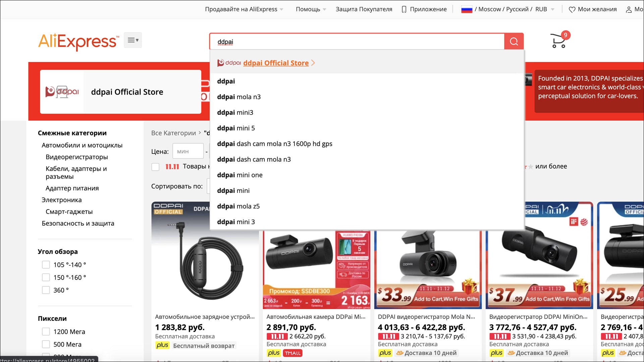This screenshot has width=644, height=362.
Task: Open Автомобили и мотоциклы category
Action: coord(82,145)
